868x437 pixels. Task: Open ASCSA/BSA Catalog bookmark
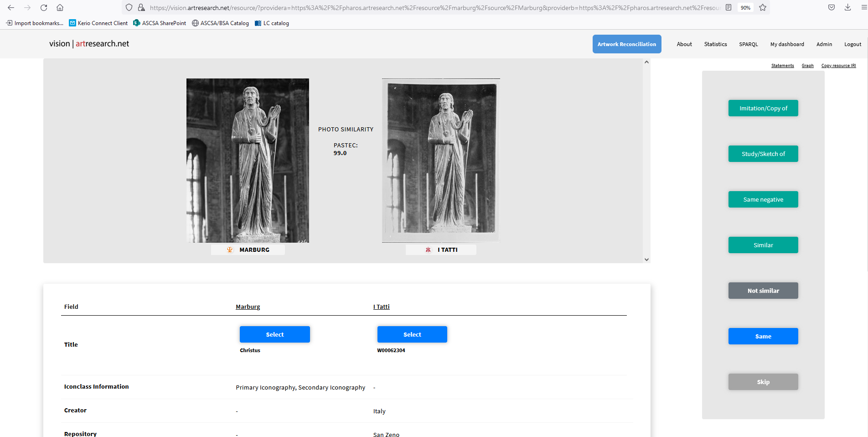tap(221, 23)
